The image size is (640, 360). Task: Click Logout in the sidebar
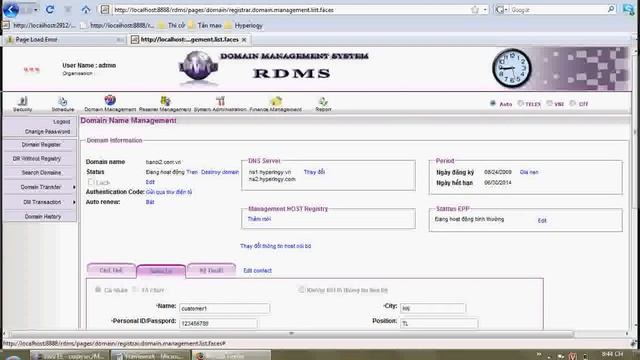click(x=62, y=122)
